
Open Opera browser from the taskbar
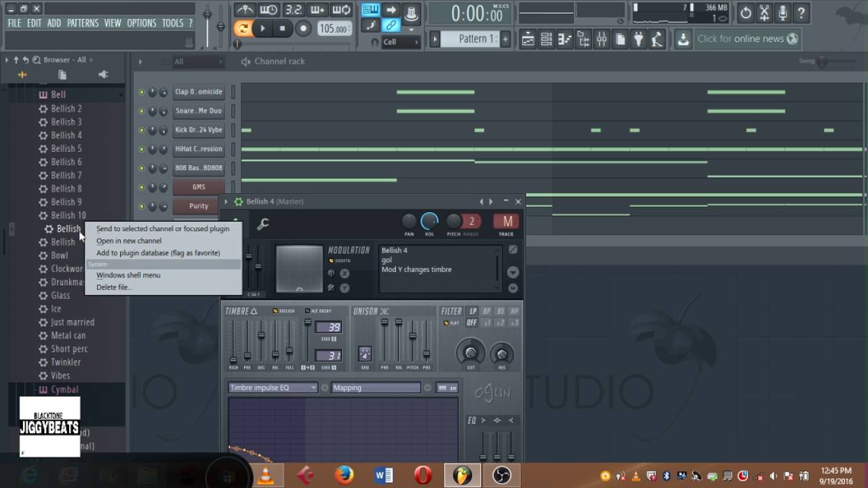click(x=423, y=475)
